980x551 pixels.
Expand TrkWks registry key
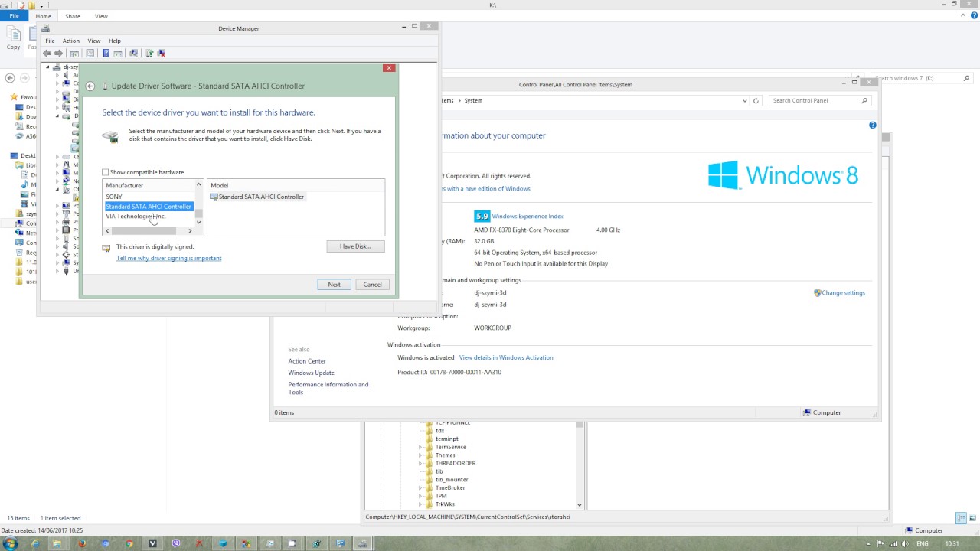tap(420, 504)
